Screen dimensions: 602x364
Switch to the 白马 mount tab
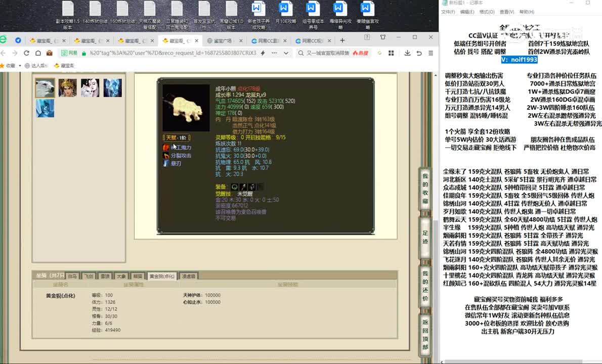coord(72,276)
